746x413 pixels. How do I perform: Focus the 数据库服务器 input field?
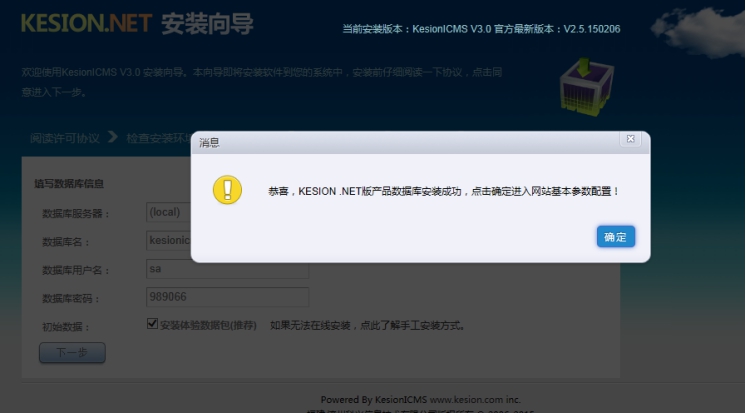click(169, 212)
